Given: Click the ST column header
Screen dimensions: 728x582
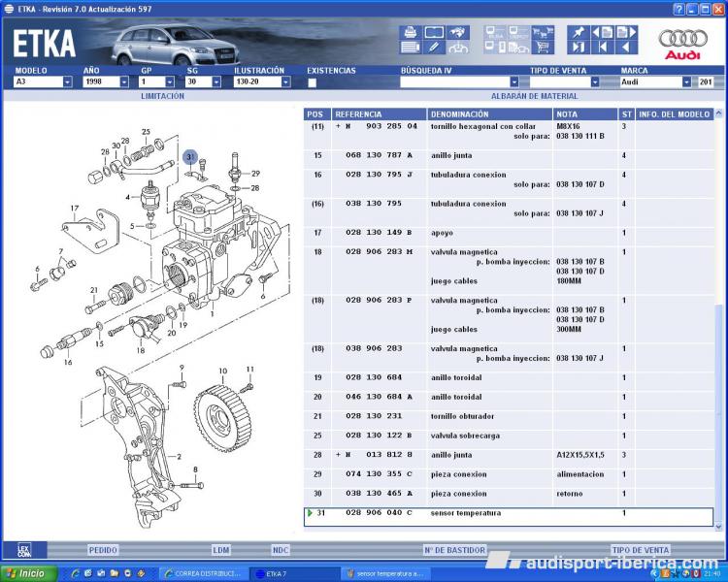Looking at the screenshot, I should [x=627, y=114].
